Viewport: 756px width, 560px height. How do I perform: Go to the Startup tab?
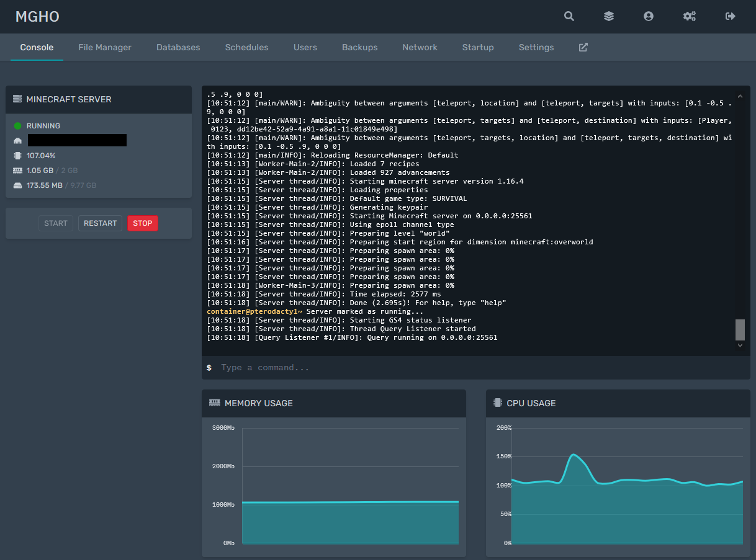pyautogui.click(x=478, y=47)
